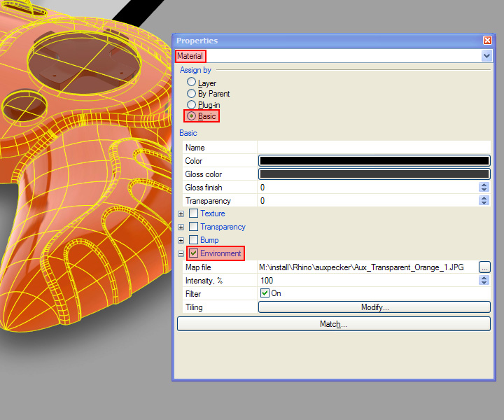Expand the Transparency map section
This screenshot has width=504, height=420.
[181, 227]
